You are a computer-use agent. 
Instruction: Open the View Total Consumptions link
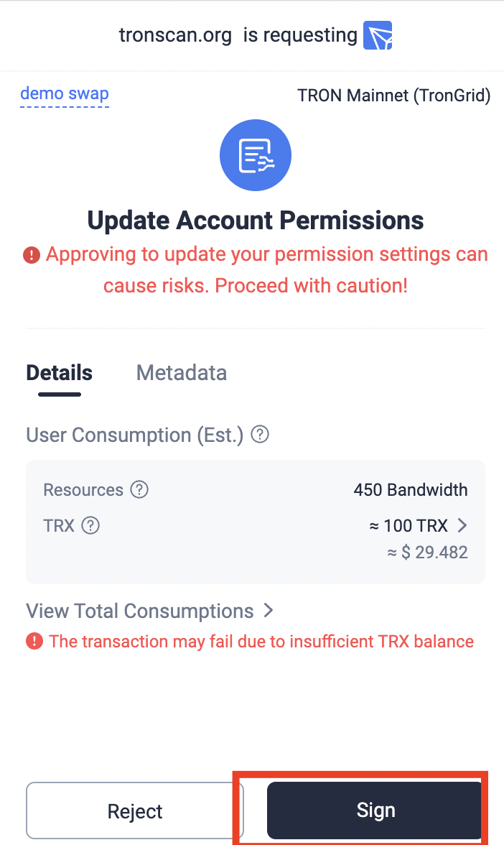[x=140, y=611]
